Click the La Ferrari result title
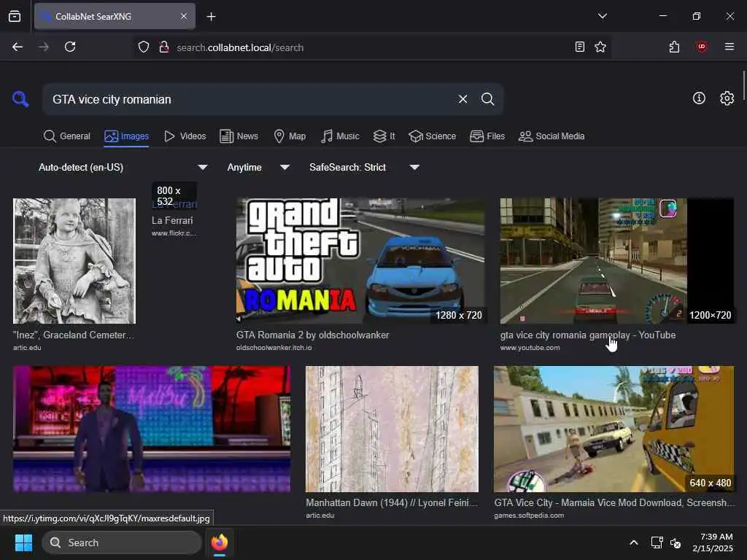Viewport: 747px width, 560px height. 172,220
